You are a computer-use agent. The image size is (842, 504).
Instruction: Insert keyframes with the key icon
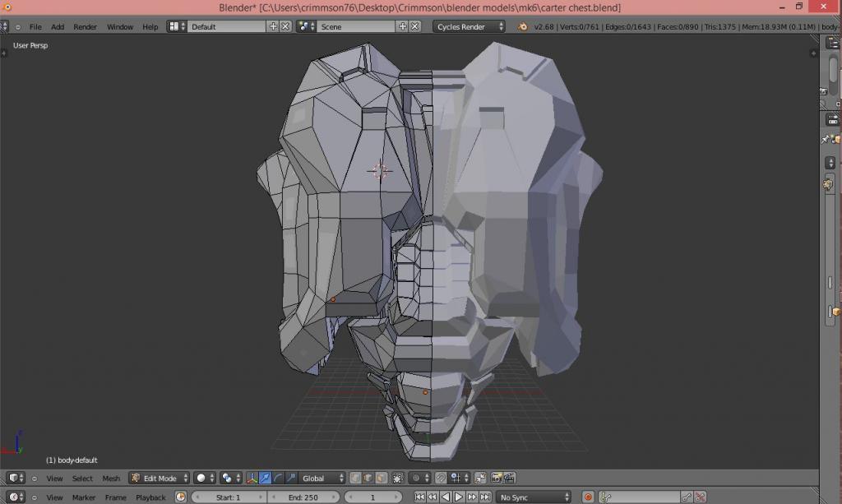tap(687, 497)
